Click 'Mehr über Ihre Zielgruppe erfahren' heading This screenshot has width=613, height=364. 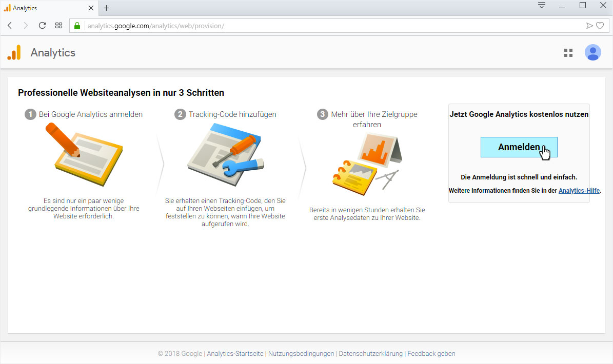pyautogui.click(x=374, y=119)
